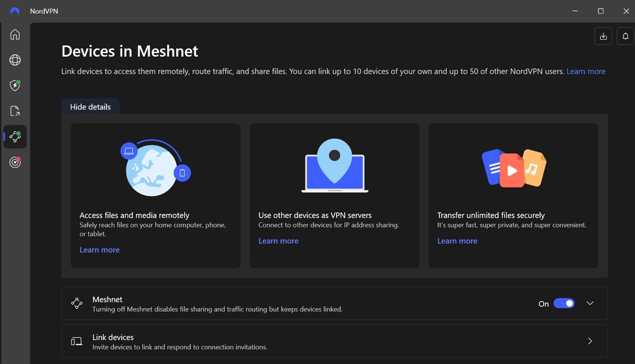Turn off the Meshnet toggle switch
The width and height of the screenshot is (635, 364).
[x=564, y=304]
